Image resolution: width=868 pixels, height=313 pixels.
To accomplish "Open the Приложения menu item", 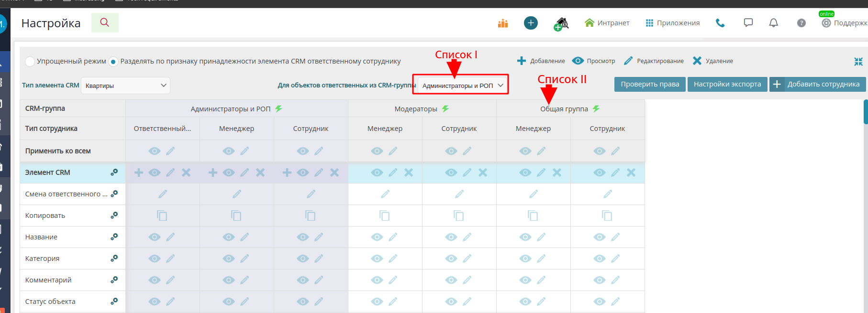I will pyautogui.click(x=672, y=23).
